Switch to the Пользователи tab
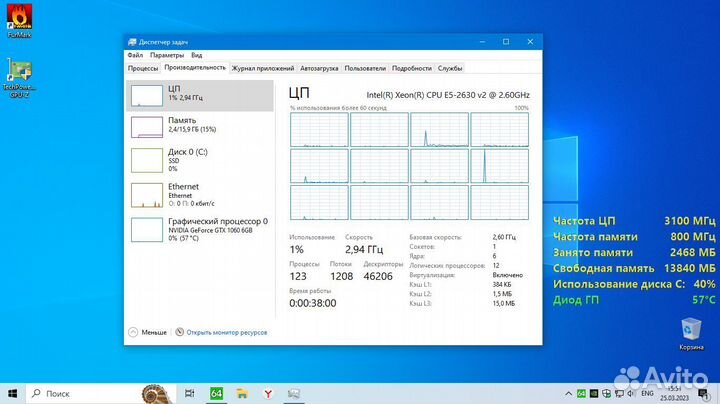 tap(365, 68)
